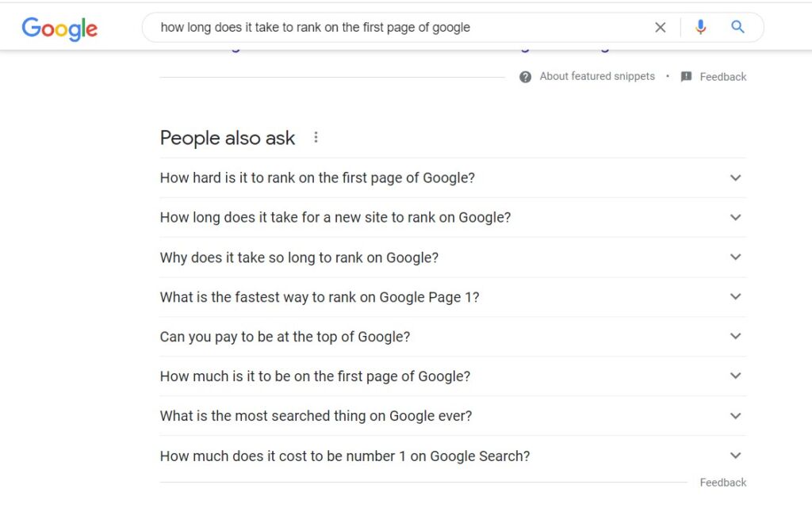Select the 'People also ask' heading
The width and height of the screenshot is (812, 515).
coord(228,138)
